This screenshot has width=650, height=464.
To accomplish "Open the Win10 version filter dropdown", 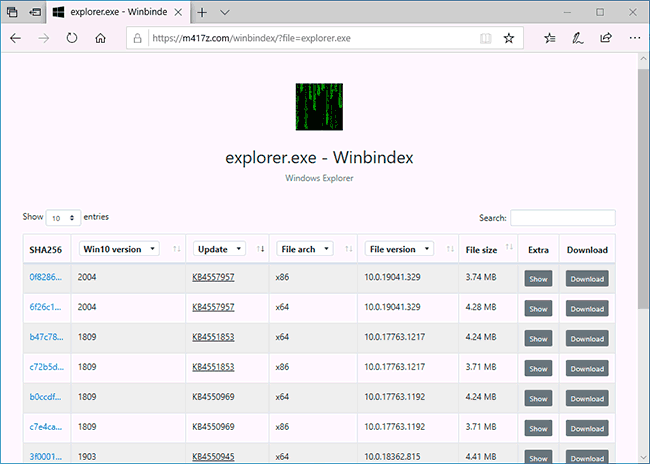I will 119,249.
